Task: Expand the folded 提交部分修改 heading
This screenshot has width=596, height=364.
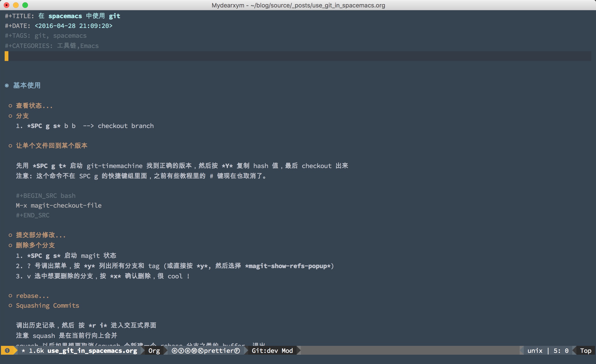Action: pos(41,235)
